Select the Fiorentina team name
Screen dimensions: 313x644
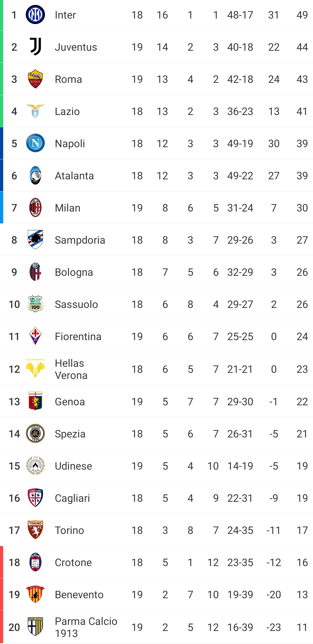tap(78, 337)
